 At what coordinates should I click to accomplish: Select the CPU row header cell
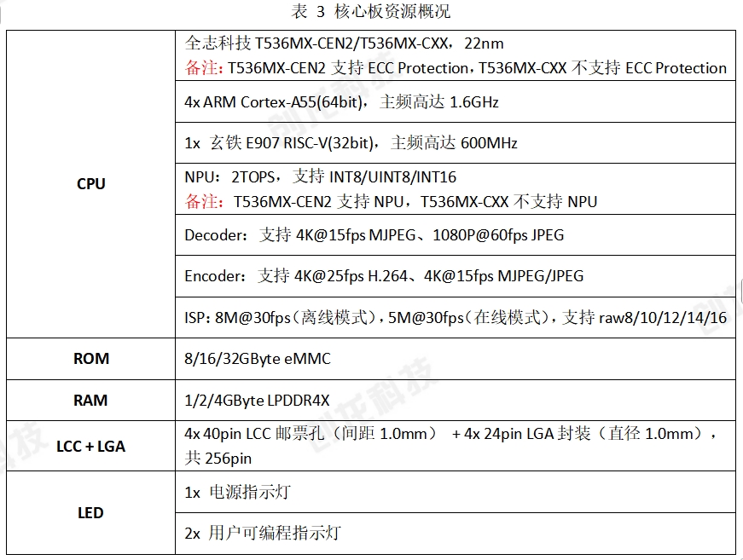90,184
